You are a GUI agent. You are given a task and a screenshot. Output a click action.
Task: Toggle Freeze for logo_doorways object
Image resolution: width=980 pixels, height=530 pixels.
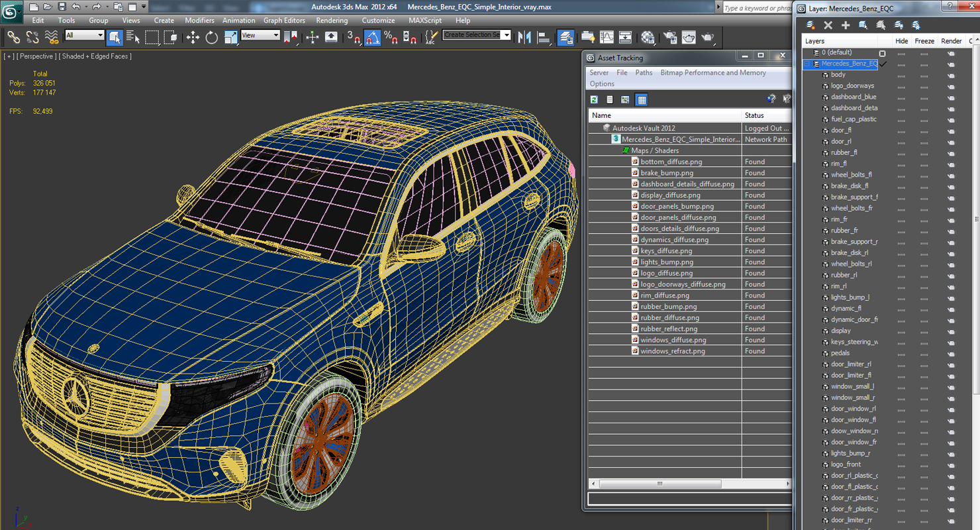click(924, 86)
